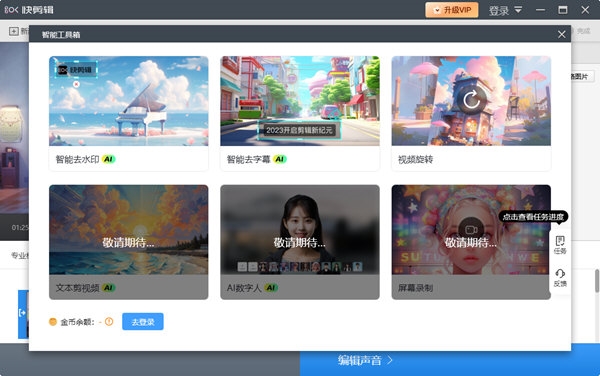Image resolution: width=600 pixels, height=376 pixels.
Task: Click the 文本剪视频 coming-soon card
Action: coord(129,242)
